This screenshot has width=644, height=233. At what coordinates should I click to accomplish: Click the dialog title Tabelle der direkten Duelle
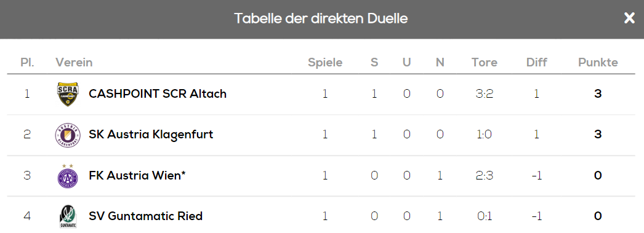click(321, 18)
